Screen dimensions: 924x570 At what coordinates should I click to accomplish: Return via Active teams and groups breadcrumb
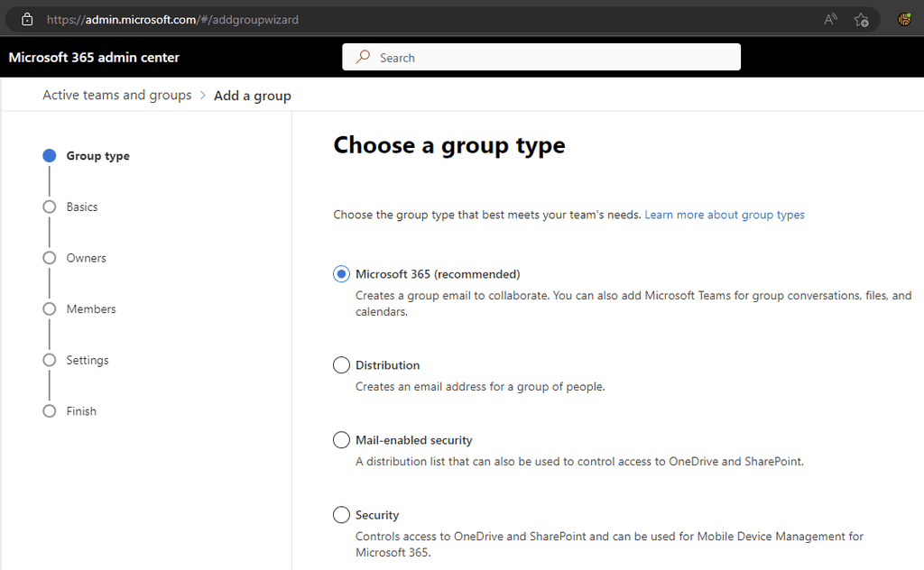(117, 95)
